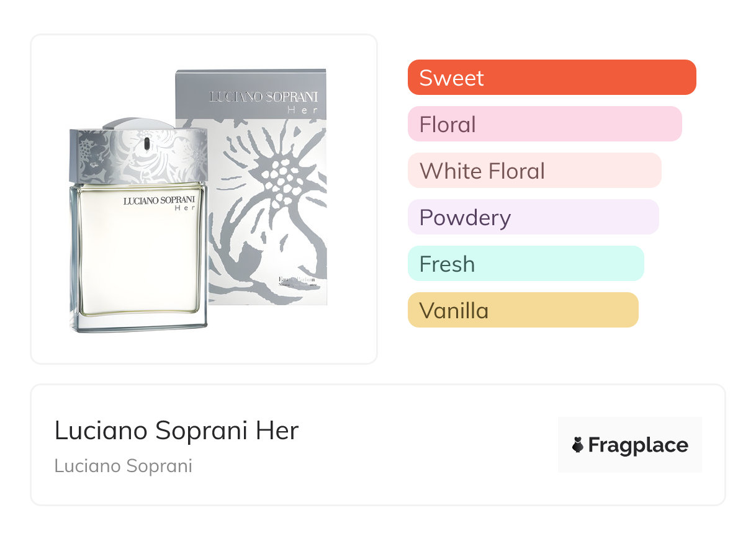Click the Fragplace bottle logo icon
The image size is (756, 536).
(x=578, y=445)
